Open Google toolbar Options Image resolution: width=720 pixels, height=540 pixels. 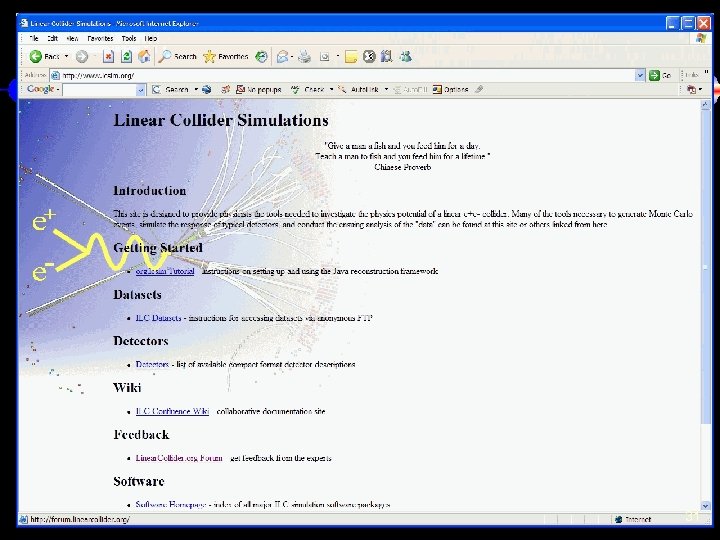click(450, 90)
